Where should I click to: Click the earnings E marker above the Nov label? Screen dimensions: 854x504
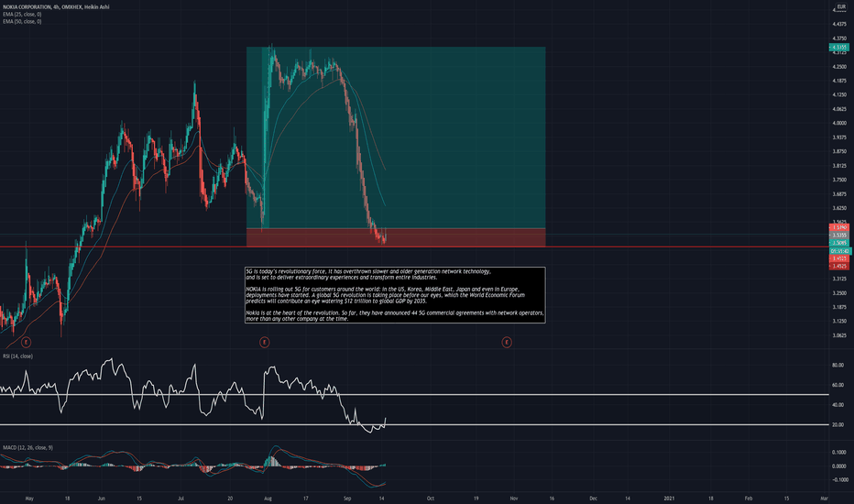(507, 342)
